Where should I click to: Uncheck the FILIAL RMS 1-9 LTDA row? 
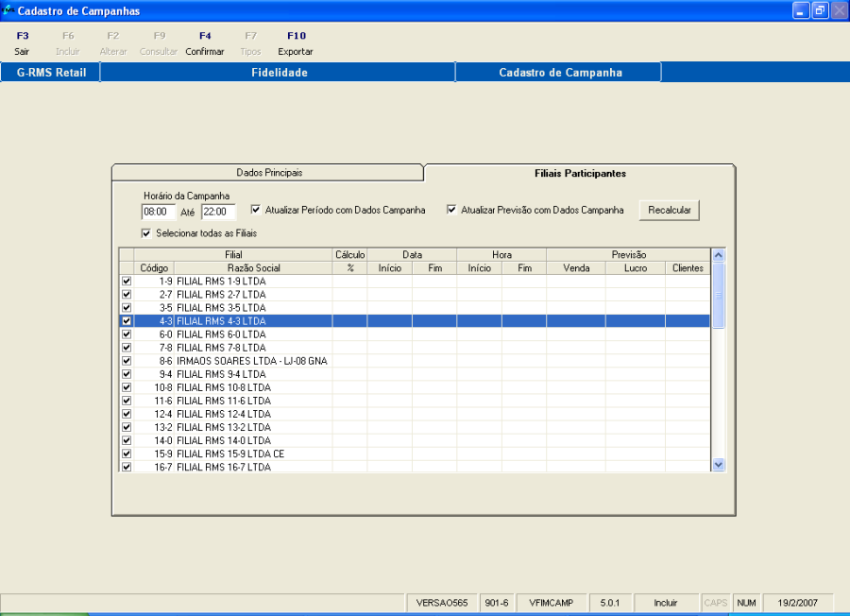127,281
